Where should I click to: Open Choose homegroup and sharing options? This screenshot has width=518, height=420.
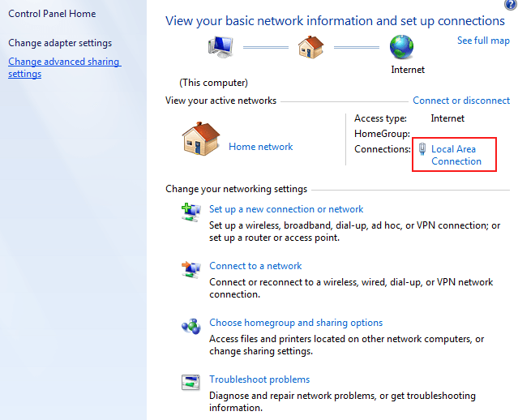click(x=296, y=323)
